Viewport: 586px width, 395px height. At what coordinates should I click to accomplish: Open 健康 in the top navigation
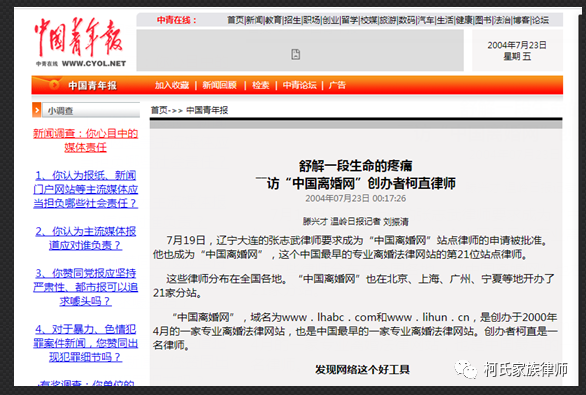point(464,20)
